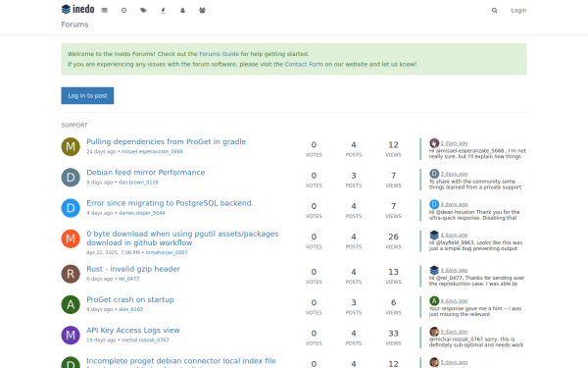The height and width of the screenshot is (368, 588).
Task: Open last-reply avatar in PostgreSQL error row
Action: [x=434, y=204]
